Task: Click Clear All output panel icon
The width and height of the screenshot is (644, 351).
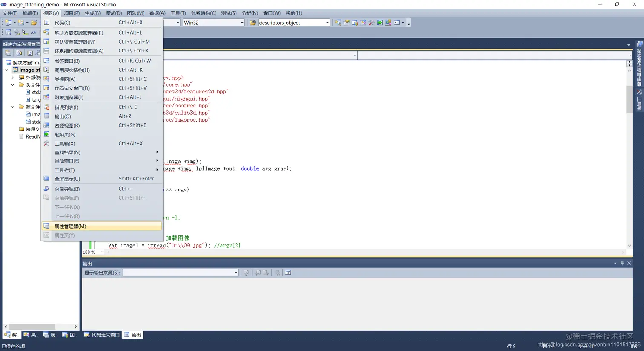Action: click(278, 273)
